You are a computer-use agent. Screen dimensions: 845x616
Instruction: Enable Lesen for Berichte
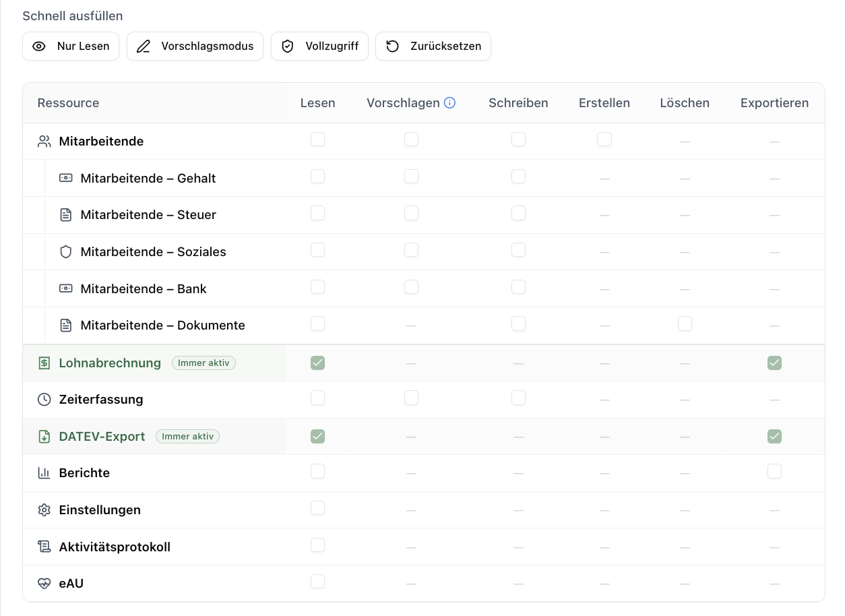coord(317,471)
